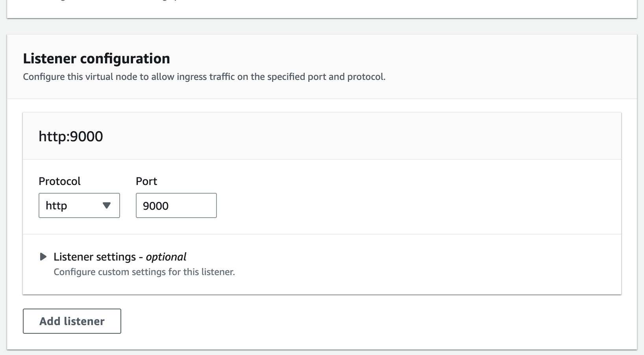Click the Port field label
This screenshot has height=355, width=644.
point(146,181)
